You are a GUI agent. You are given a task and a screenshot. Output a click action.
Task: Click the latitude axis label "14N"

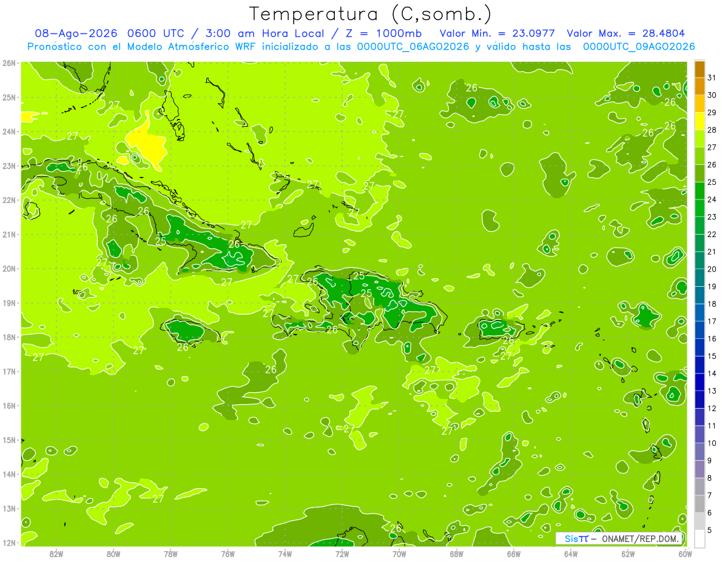9,474
